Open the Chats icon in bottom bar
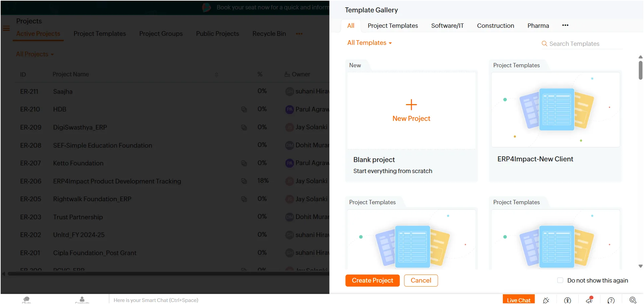The image size is (644, 304). [x=26, y=300]
